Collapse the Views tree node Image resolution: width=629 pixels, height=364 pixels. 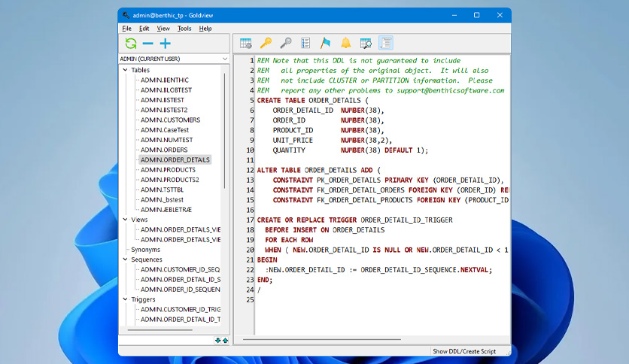coord(125,220)
